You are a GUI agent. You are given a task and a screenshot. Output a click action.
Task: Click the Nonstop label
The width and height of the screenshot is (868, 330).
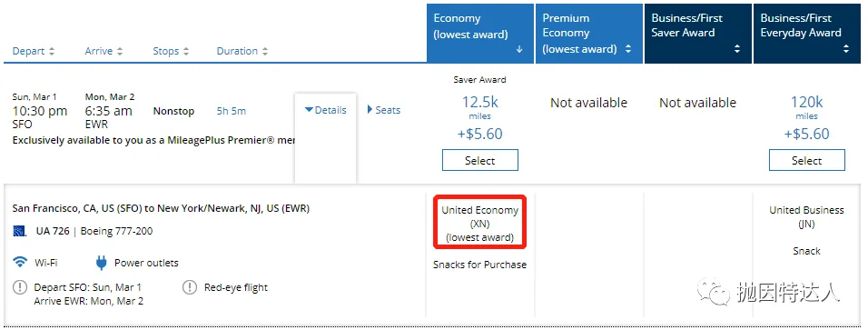coord(173,111)
